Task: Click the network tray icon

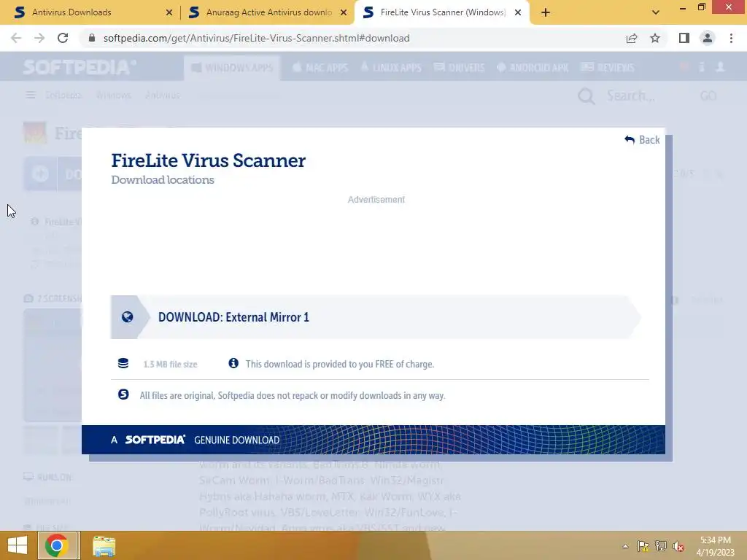Action: coord(660,546)
